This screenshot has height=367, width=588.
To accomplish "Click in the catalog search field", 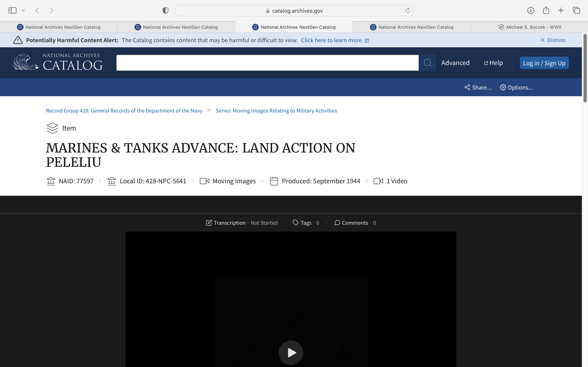I will pyautogui.click(x=267, y=63).
